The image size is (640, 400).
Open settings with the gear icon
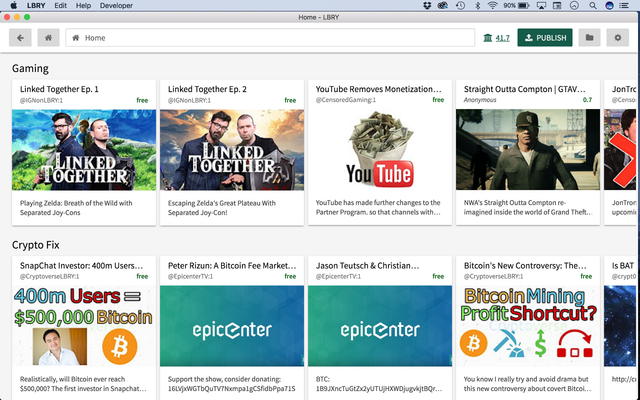pyautogui.click(x=618, y=38)
